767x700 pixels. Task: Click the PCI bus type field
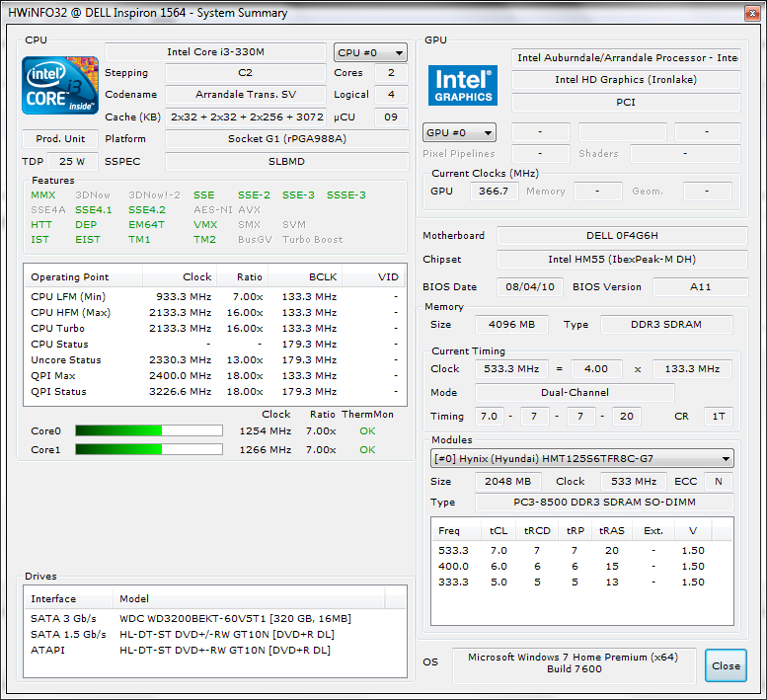click(626, 103)
